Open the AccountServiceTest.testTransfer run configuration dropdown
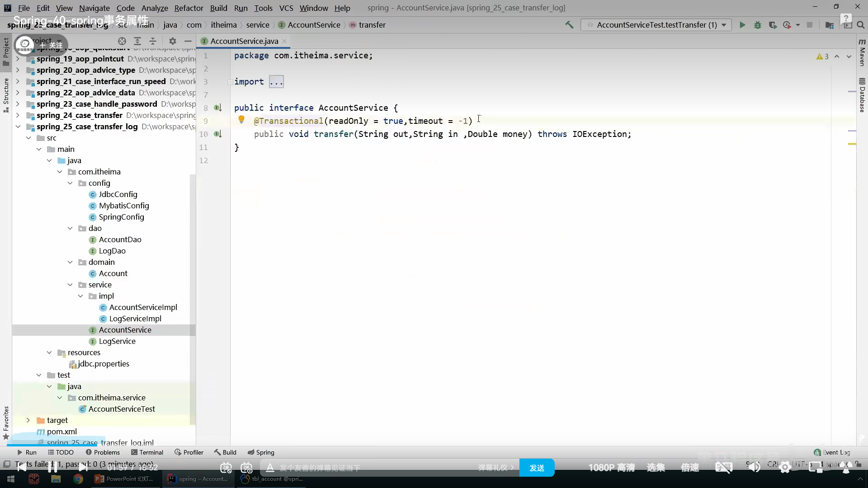This screenshot has height=488, width=868. click(x=656, y=25)
